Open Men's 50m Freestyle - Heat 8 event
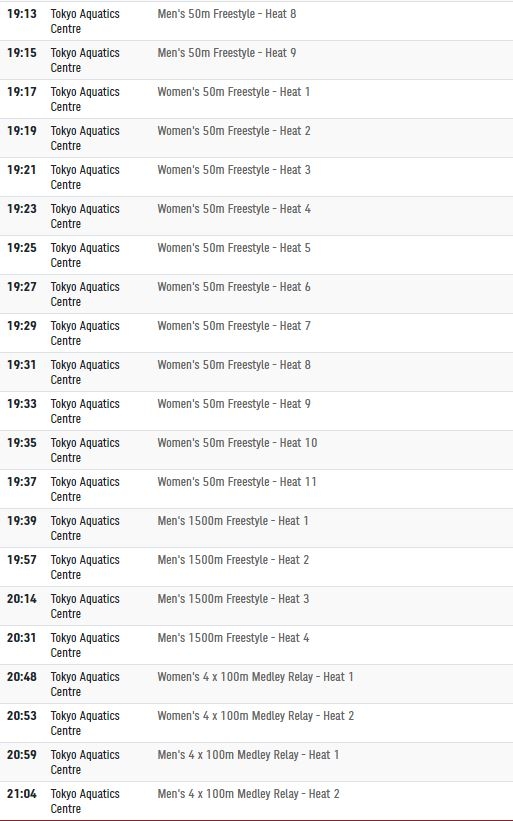 tap(227, 14)
